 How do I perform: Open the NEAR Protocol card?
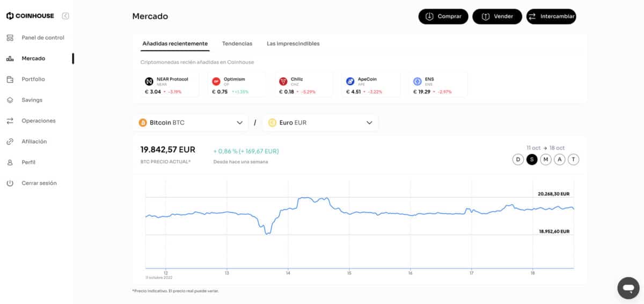coord(169,85)
